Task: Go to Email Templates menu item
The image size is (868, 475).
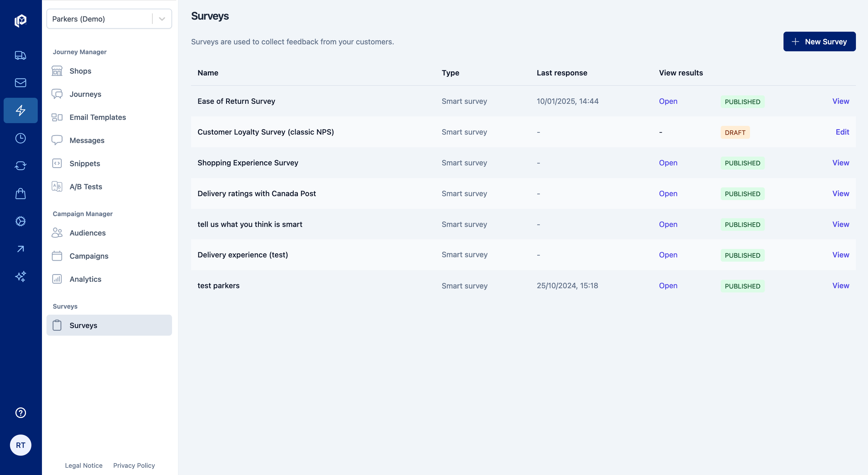Action: coord(97,117)
